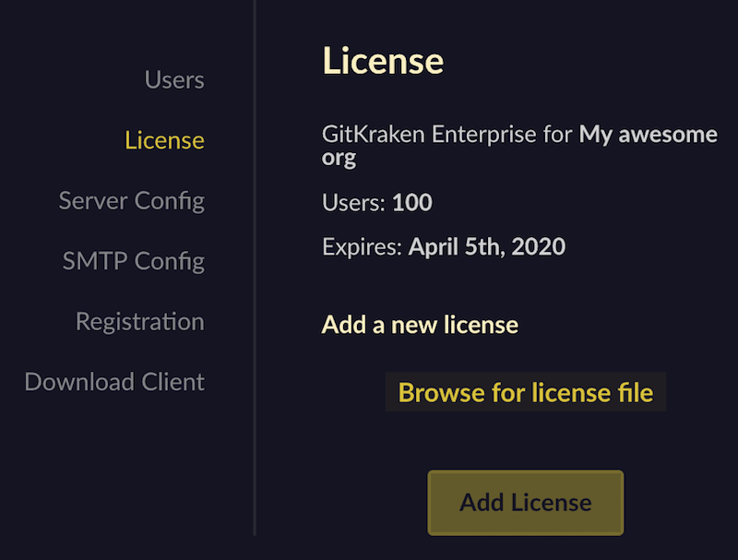Open the Users admin section
This screenshot has width=738, height=560.
coord(174,80)
